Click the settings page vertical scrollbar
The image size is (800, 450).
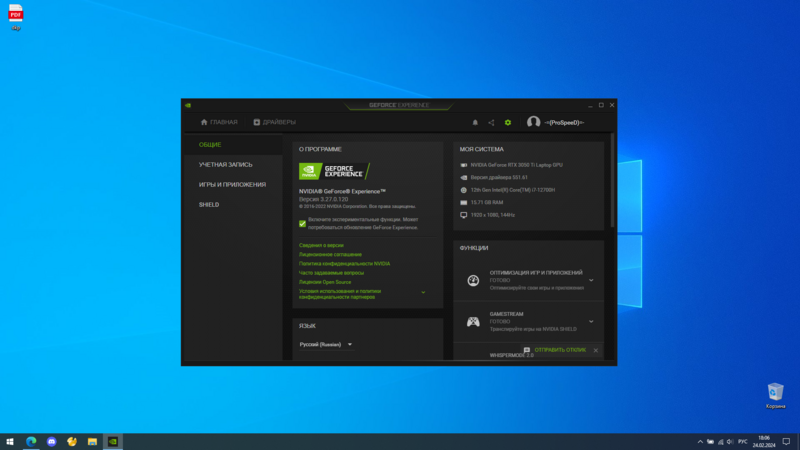click(612, 180)
